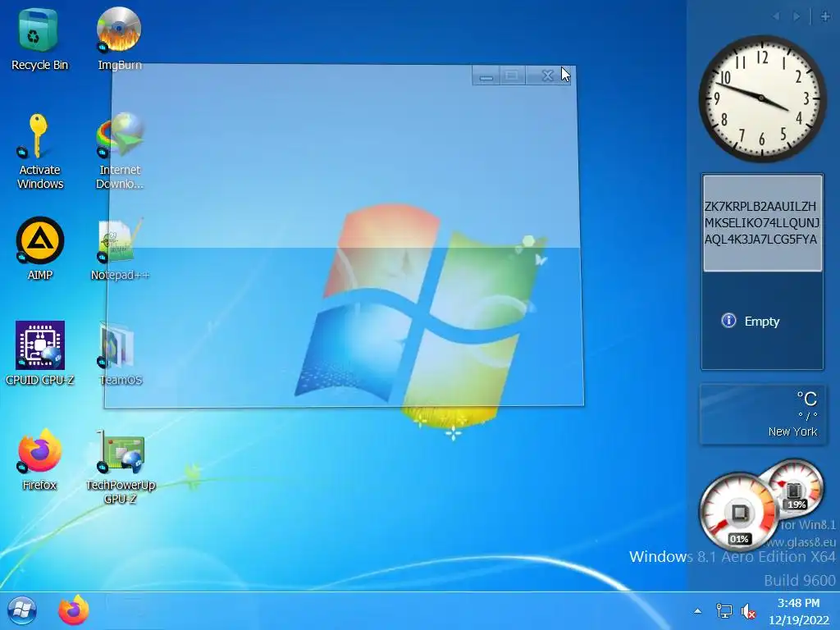Select the Activate Windows key icon
Viewport: 840px width, 630px height.
(39, 152)
